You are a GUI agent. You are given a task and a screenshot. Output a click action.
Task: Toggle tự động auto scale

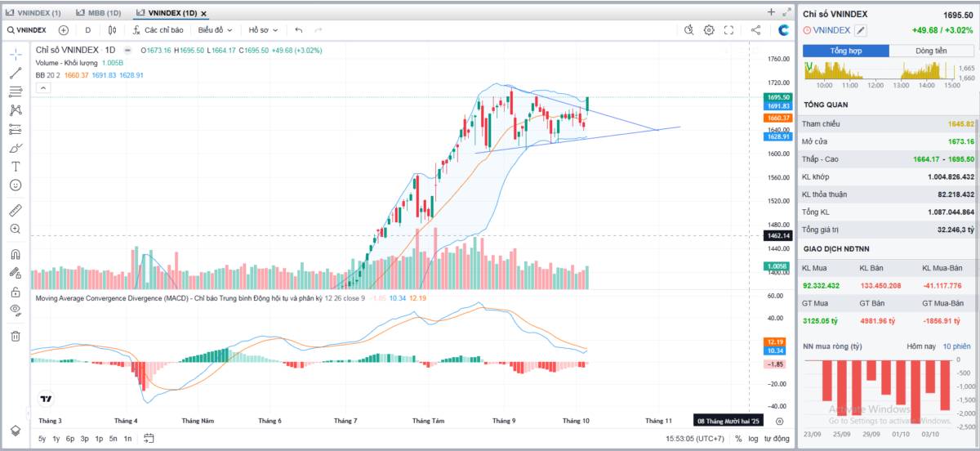click(x=777, y=439)
